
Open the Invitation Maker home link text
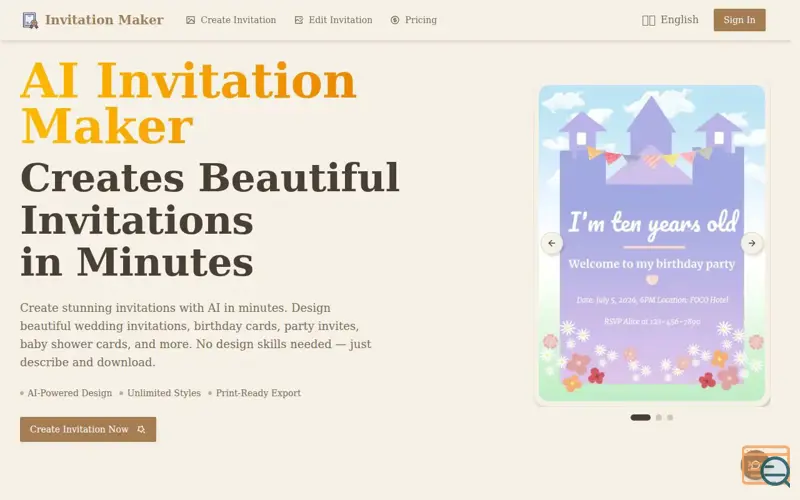pos(104,20)
